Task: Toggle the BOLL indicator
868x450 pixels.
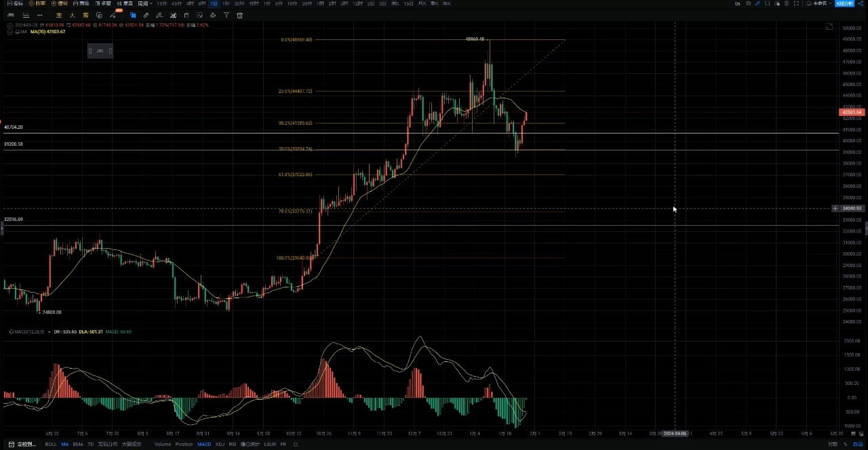Action: coord(51,445)
